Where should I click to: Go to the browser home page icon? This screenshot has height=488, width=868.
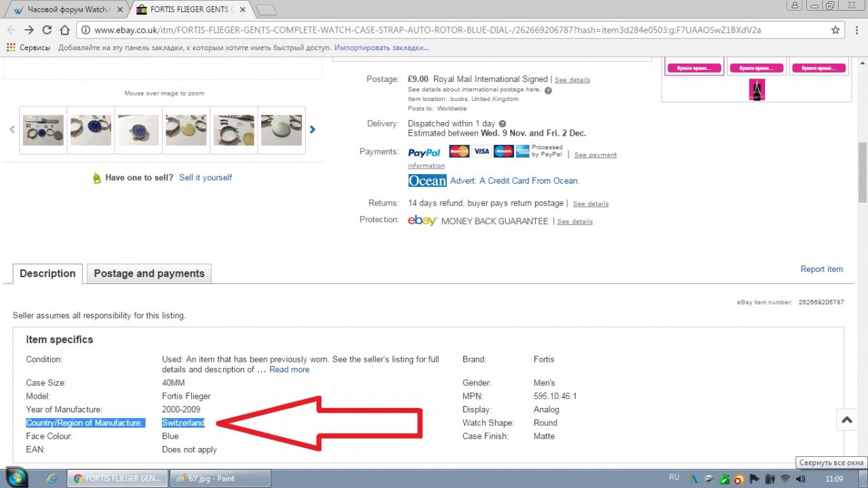64,30
